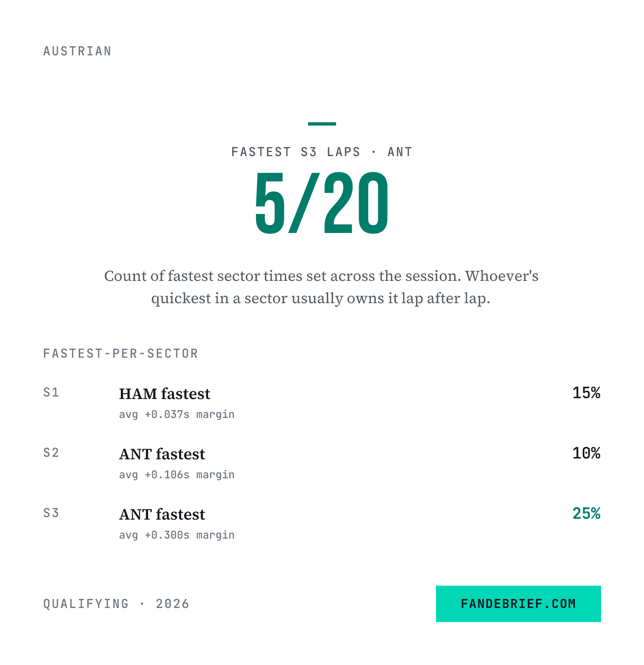644x665 pixels.
Task: Select the avg +0.300s margin text
Action: click(177, 535)
